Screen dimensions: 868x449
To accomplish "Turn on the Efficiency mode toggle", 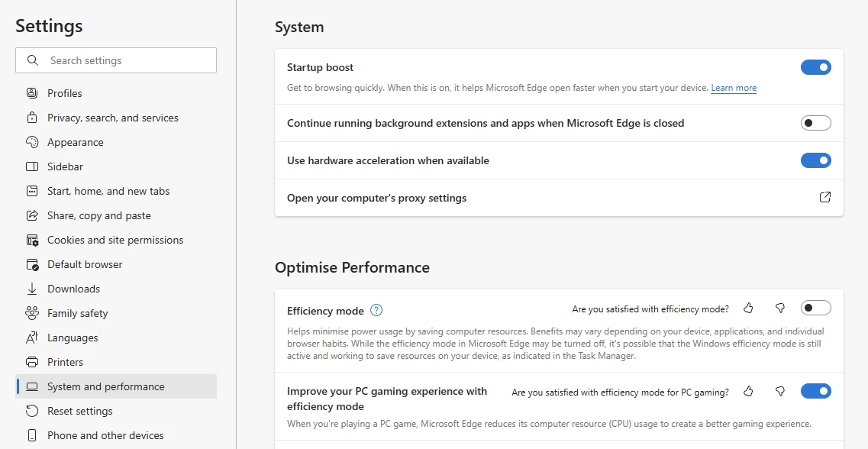I will pyautogui.click(x=815, y=308).
